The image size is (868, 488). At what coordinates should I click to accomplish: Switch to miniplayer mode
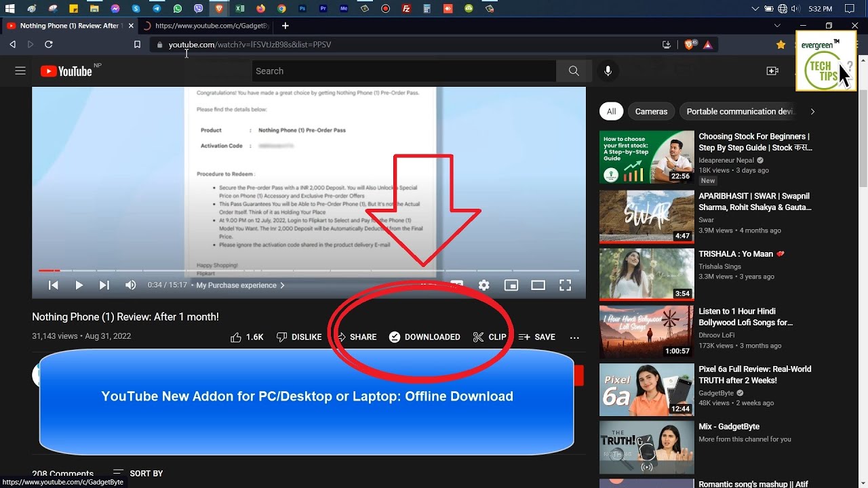(x=511, y=285)
